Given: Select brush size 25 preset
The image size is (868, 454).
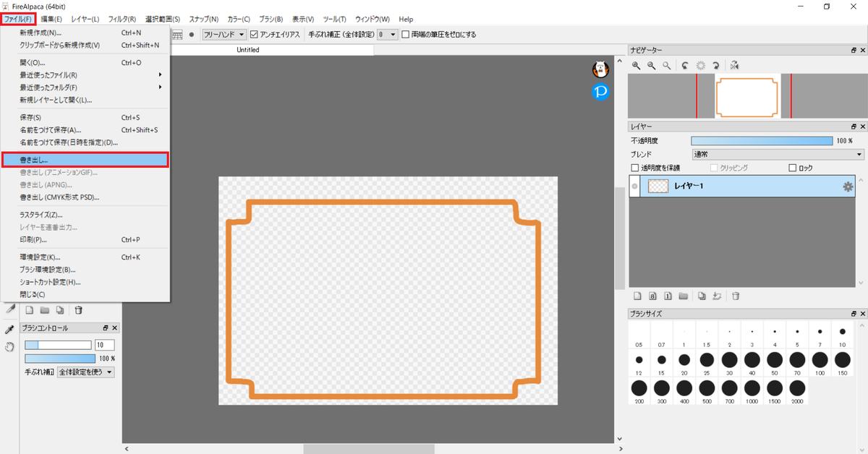Looking at the screenshot, I should tap(706, 364).
